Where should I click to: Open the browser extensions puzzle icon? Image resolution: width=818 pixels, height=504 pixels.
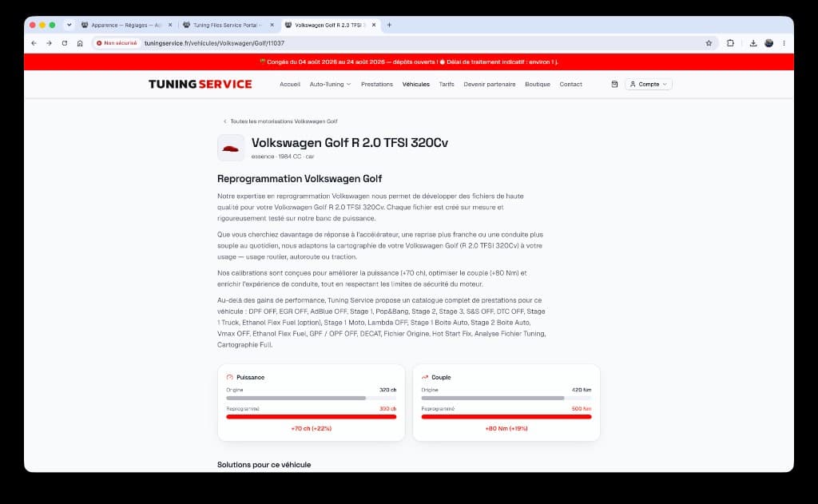[x=730, y=43]
